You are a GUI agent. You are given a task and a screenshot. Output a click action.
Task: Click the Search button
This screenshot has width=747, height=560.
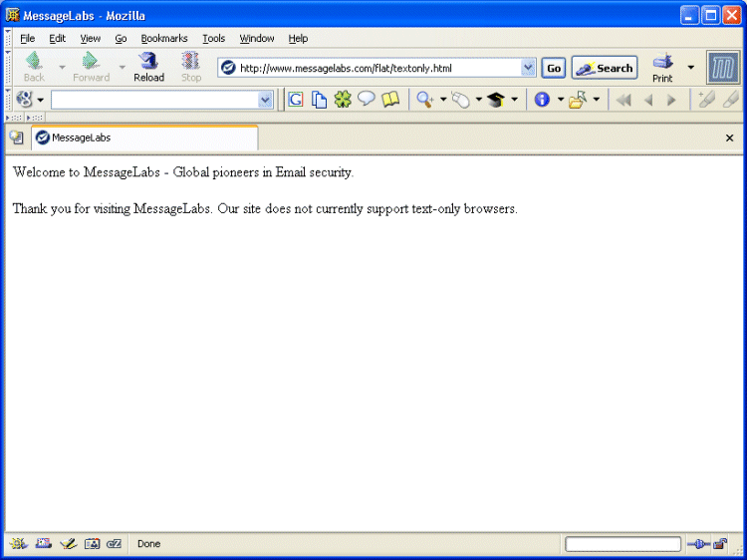[x=605, y=68]
